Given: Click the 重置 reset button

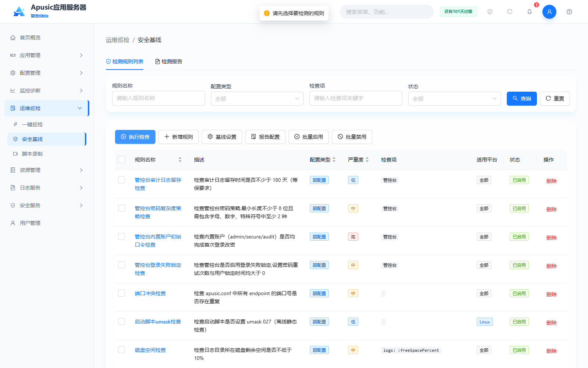Looking at the screenshot, I should click(x=555, y=99).
